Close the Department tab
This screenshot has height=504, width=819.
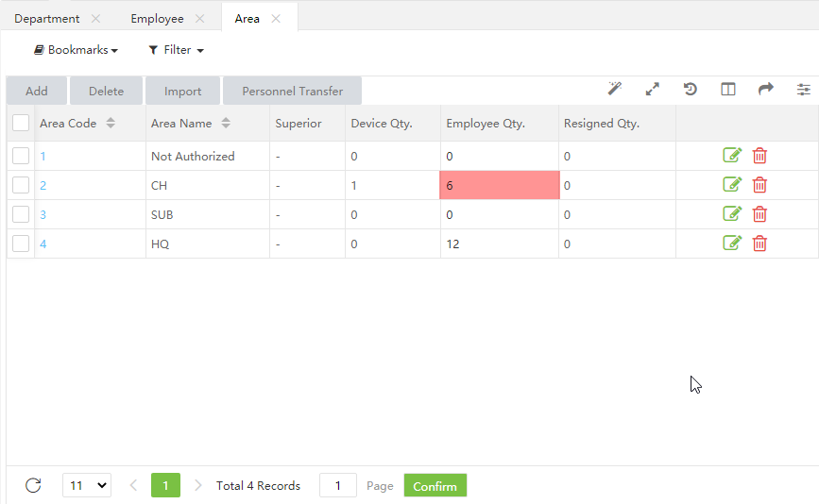[95, 19]
